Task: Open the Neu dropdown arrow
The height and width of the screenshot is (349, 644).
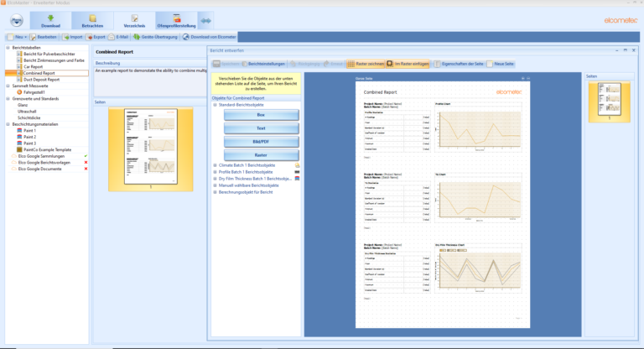Action: (x=24, y=38)
